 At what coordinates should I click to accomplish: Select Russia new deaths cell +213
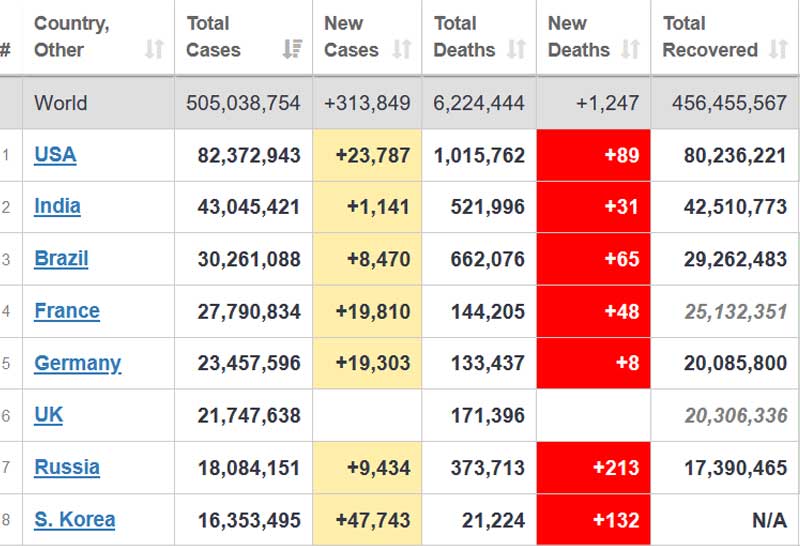pos(593,468)
